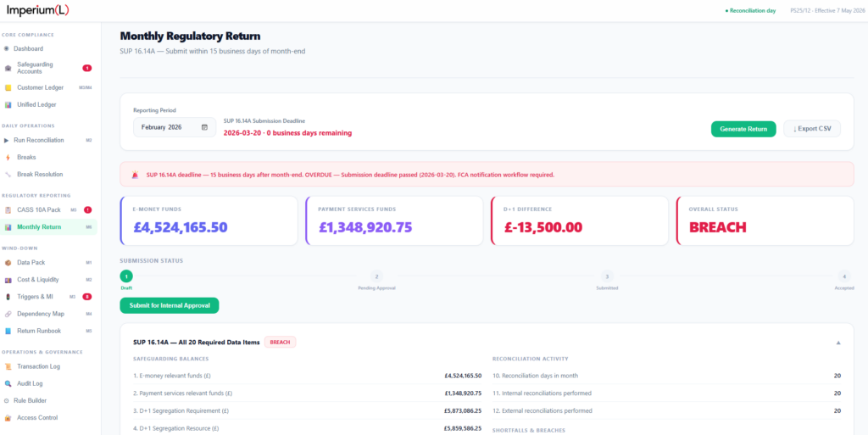Click the Overall Status BREACH card
Image resolution: width=868 pixels, height=435 pixels.
(765, 220)
